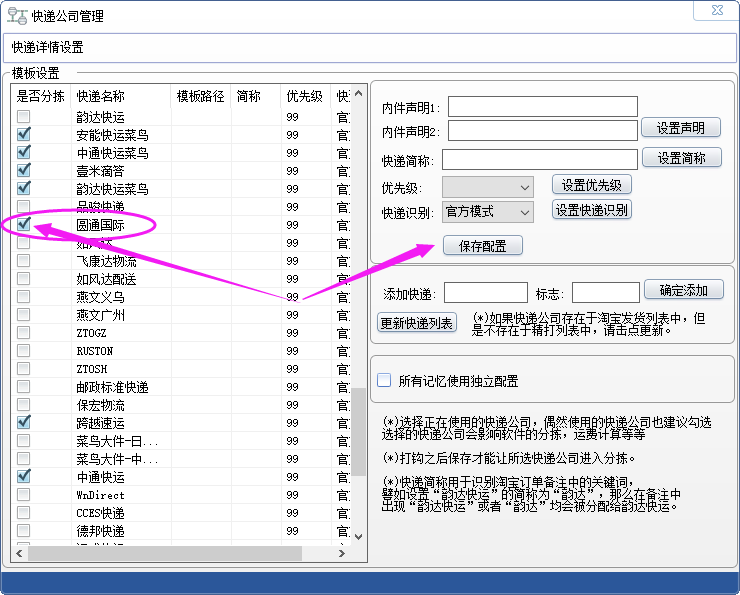Enable 所有记忆使用独立配置 checkbox
Viewport: 740px width, 595px height.
tap(384, 381)
